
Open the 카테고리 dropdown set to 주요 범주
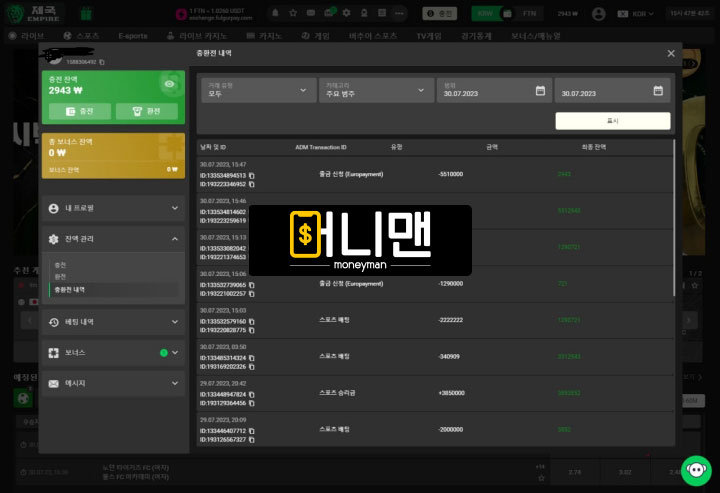click(x=377, y=90)
